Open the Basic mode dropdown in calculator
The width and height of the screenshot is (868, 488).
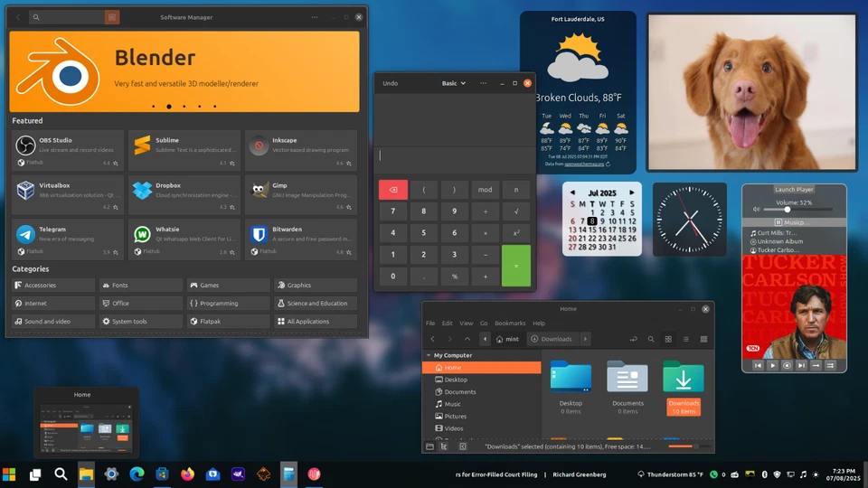click(453, 83)
